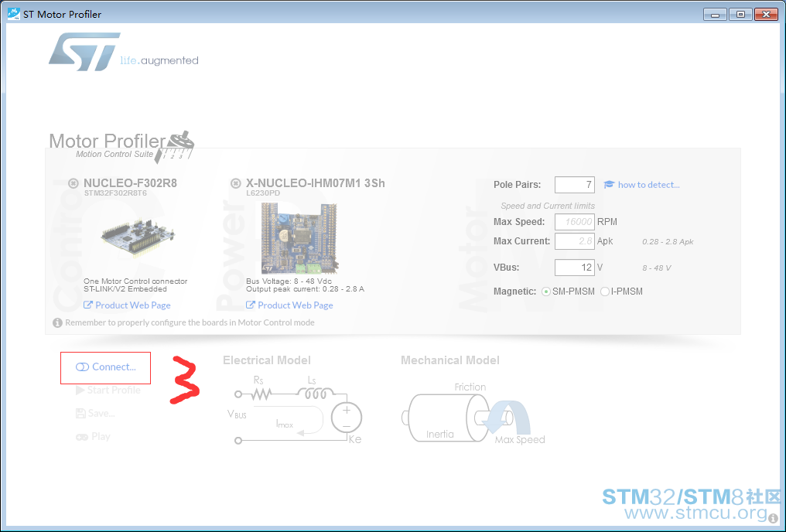The height and width of the screenshot is (532, 786).
Task: Close the ST Motor Profiler window
Action: 766,15
